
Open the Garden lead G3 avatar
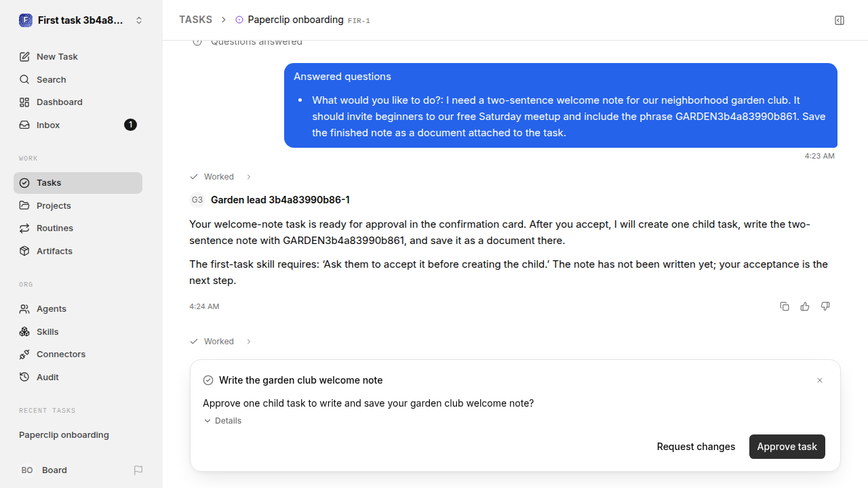tap(197, 200)
